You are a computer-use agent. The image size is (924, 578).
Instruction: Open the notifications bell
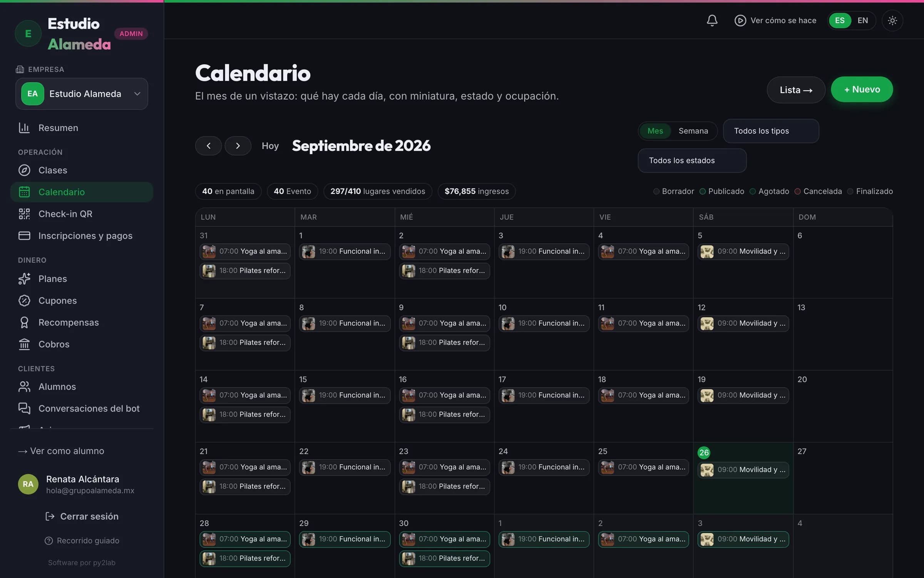(x=712, y=20)
